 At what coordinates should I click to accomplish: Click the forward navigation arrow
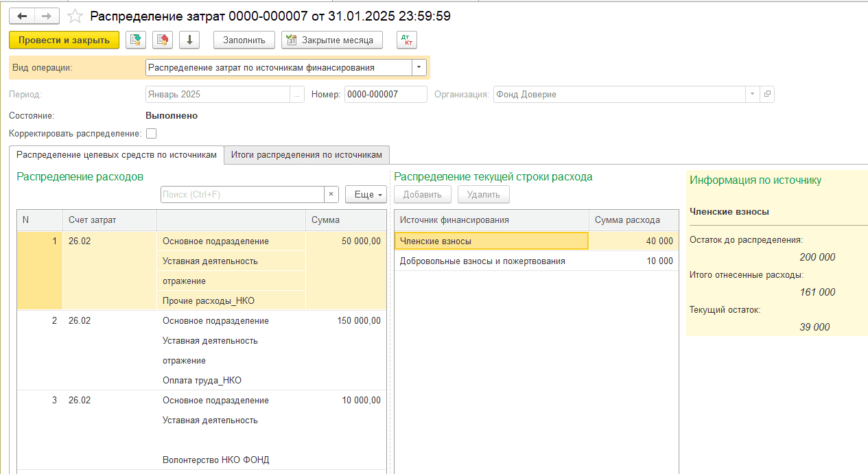47,16
